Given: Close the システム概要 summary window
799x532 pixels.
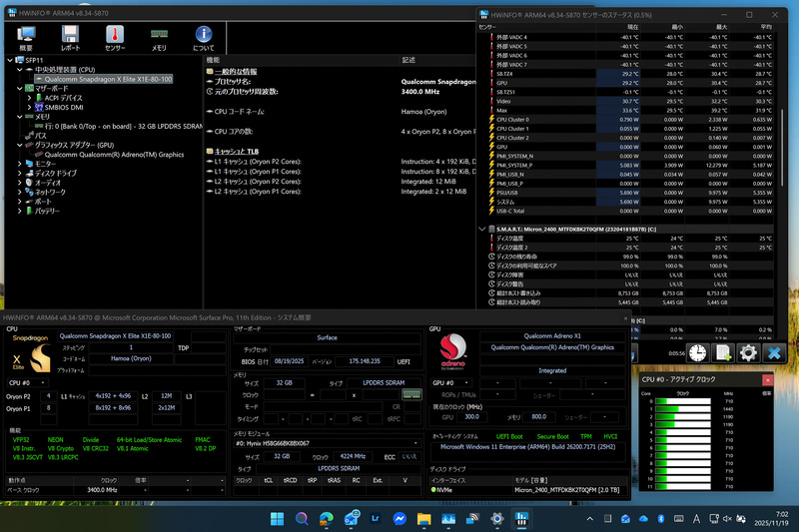Looking at the screenshot, I should pos(626,318).
